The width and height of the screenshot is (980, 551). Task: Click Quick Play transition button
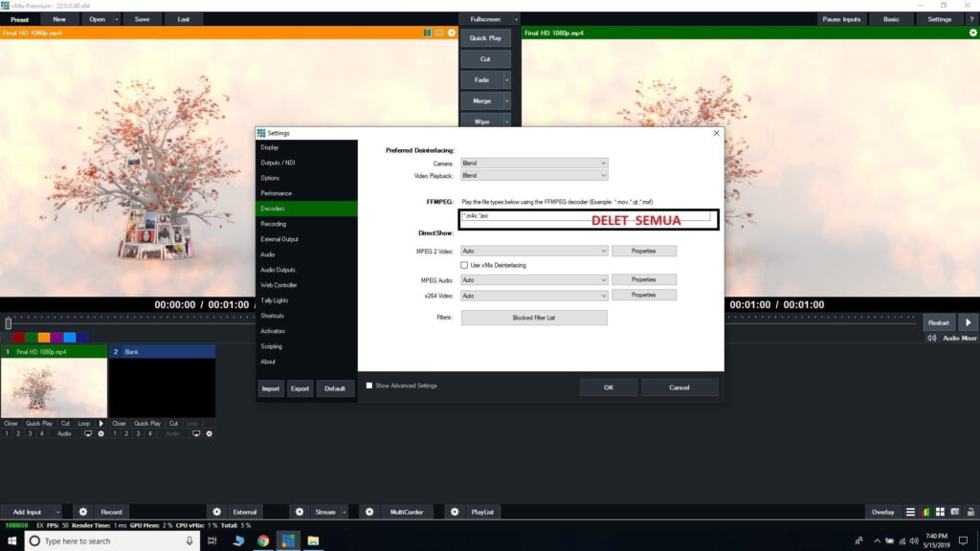485,38
